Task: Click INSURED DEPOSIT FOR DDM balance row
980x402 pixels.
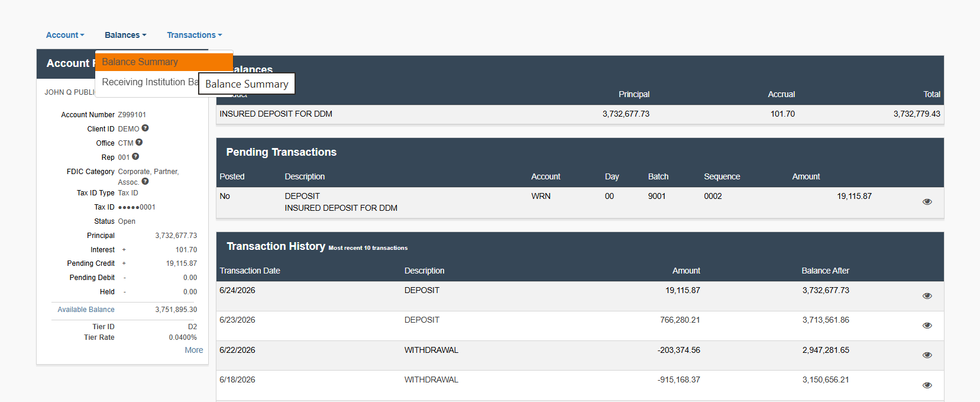Action: (580, 114)
